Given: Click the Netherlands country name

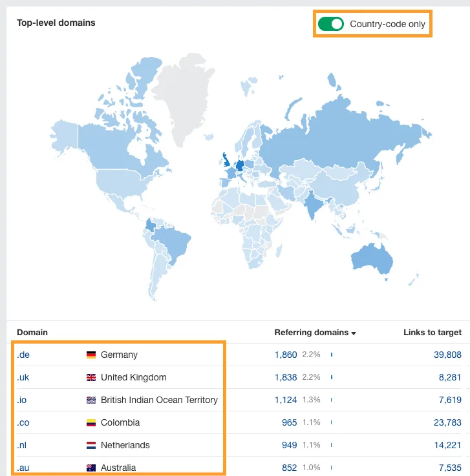Looking at the screenshot, I should coord(125,445).
